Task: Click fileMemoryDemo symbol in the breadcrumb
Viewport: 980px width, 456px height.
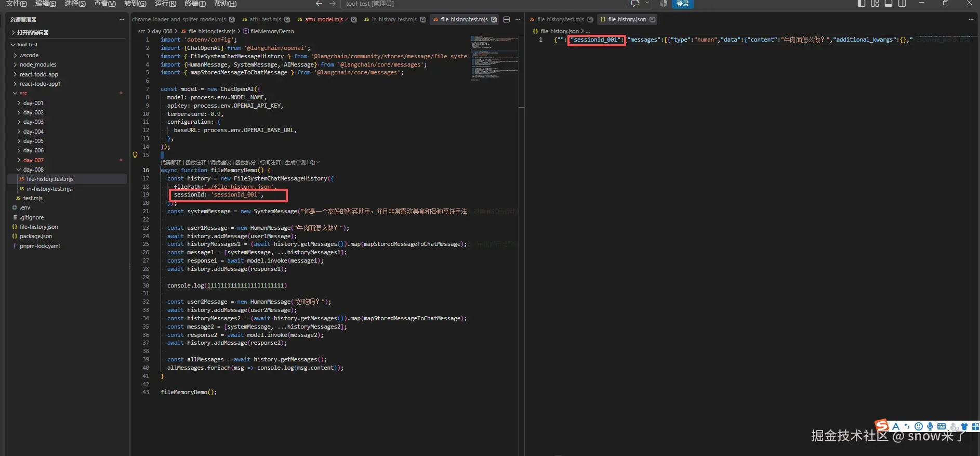Action: click(x=272, y=31)
